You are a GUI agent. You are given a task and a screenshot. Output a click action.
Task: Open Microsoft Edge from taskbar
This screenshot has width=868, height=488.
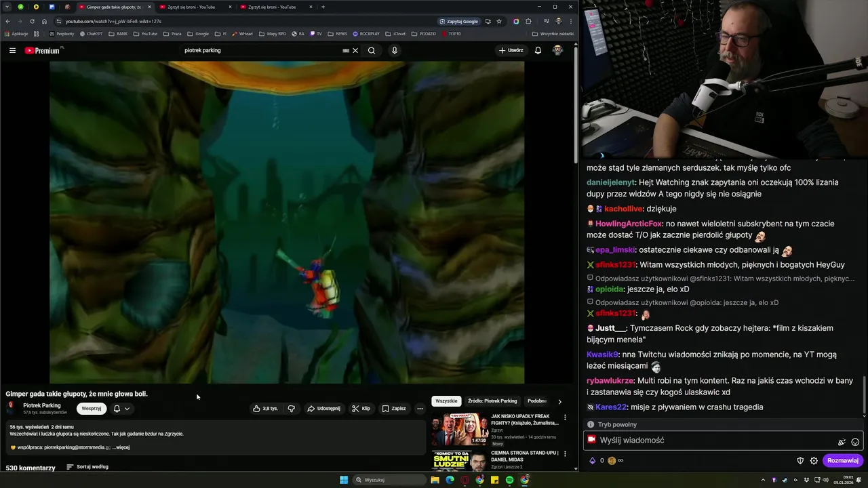[x=450, y=480]
